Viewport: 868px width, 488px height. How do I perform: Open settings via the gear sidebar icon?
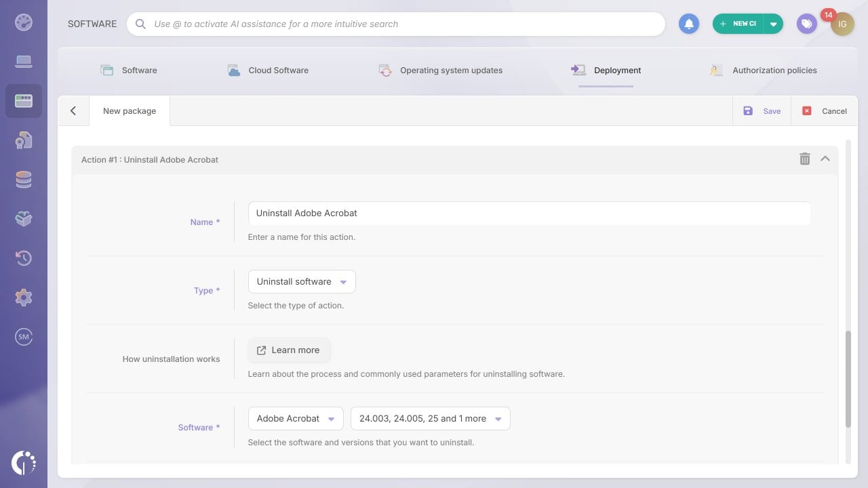(x=24, y=297)
